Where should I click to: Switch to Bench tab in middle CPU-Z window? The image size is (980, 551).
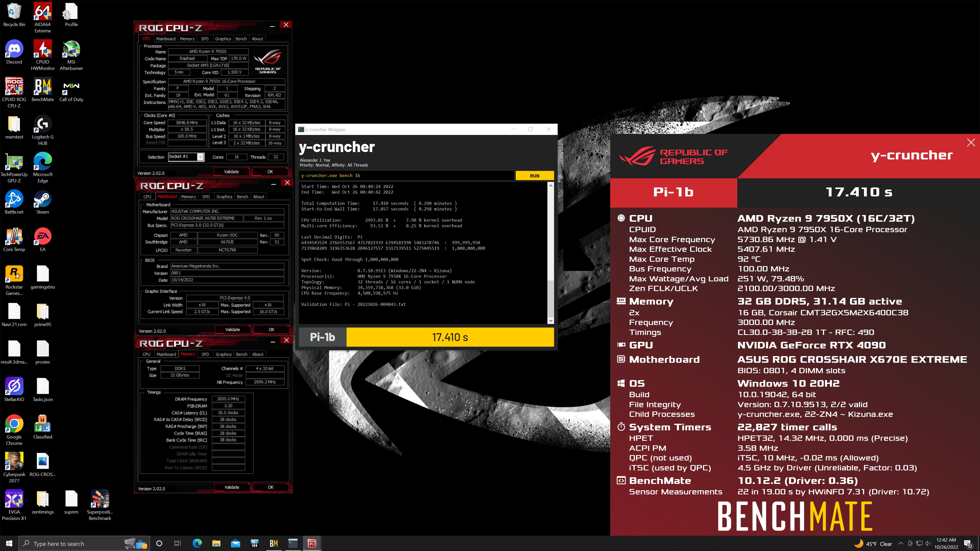click(x=242, y=197)
